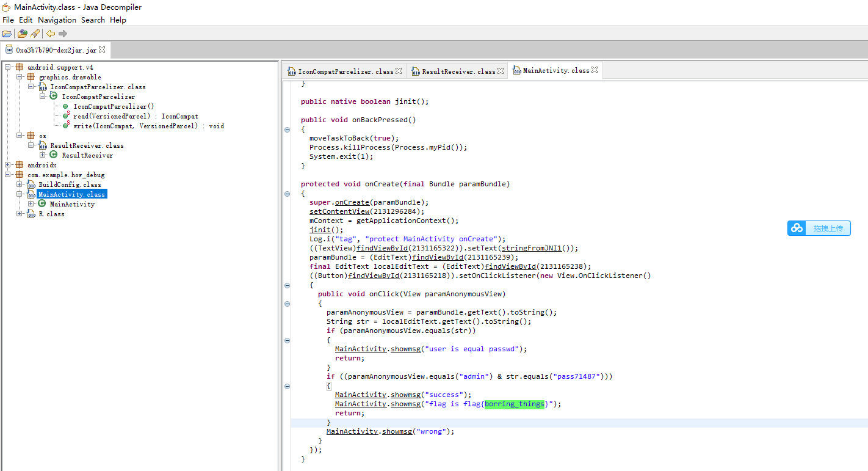This screenshot has height=471, width=868.
Task: Collapse the graphics.drawable package node
Action: point(20,77)
